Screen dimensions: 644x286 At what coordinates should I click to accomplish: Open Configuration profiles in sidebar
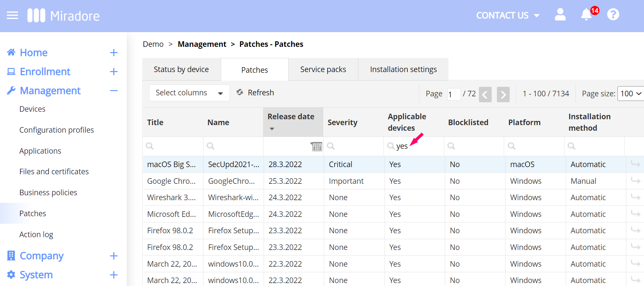(x=57, y=130)
